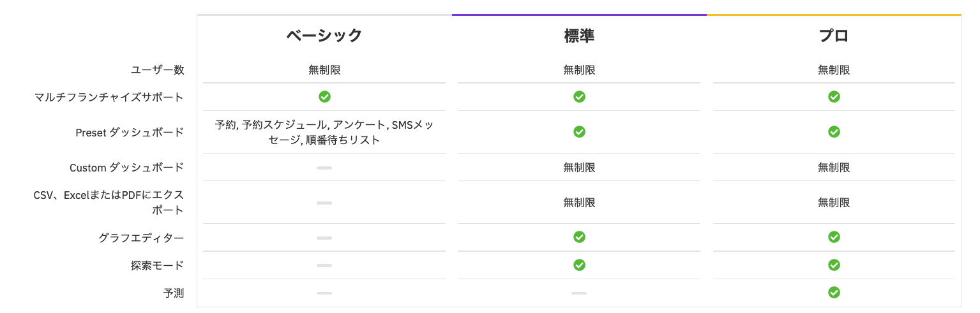The width and height of the screenshot is (980, 313).
Task: Select プロ plan Preset ダッシュボード checkmark
Action: tap(834, 132)
